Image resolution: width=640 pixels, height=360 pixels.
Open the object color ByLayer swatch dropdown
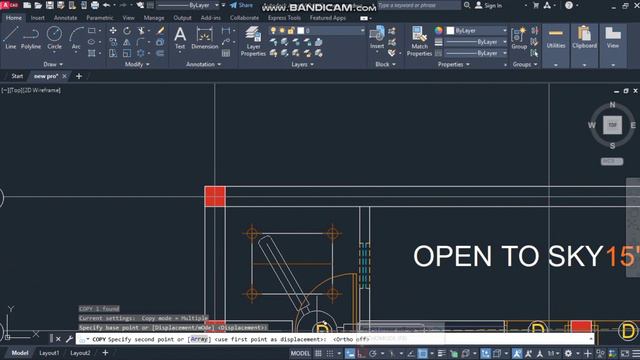(477, 31)
